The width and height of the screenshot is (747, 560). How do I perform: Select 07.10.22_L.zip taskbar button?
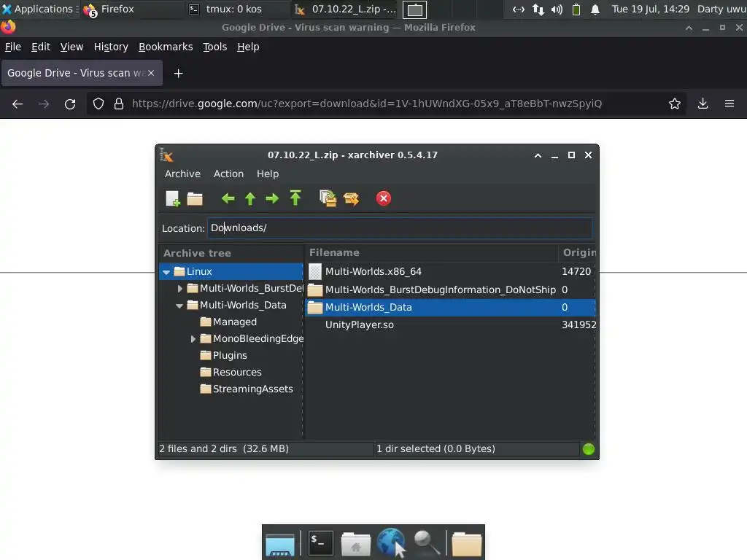click(345, 9)
